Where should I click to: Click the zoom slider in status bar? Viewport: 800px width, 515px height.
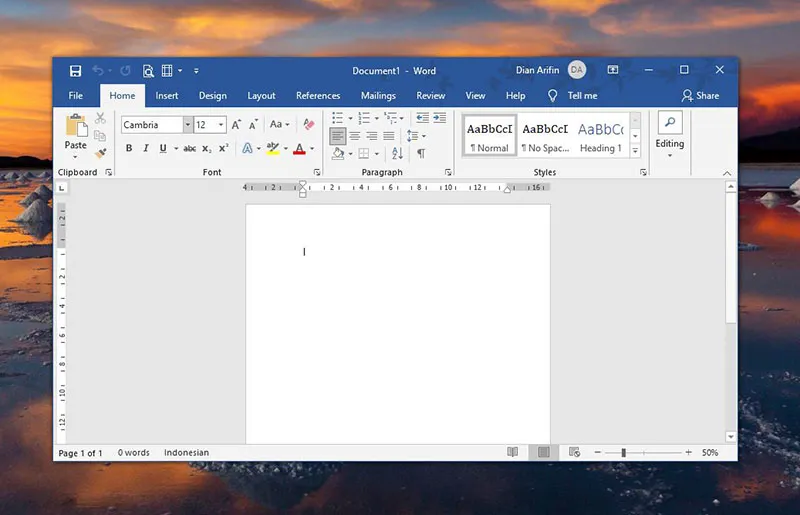click(x=623, y=453)
